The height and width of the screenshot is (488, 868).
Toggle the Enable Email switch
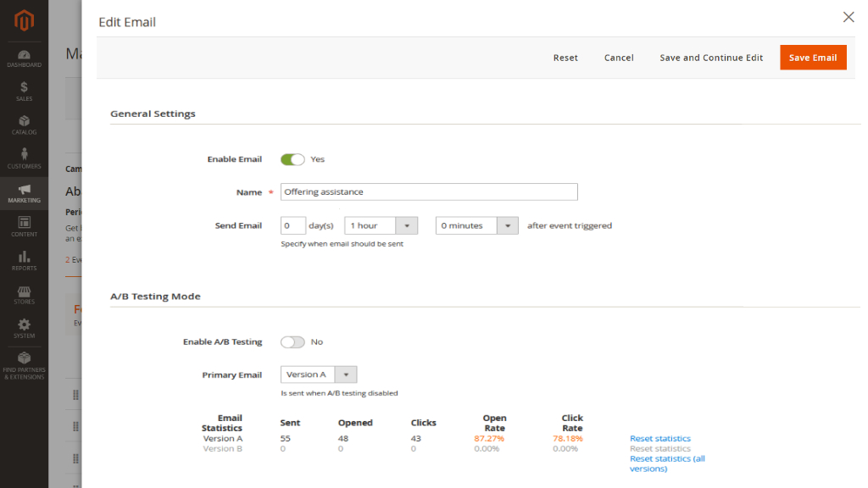pyautogui.click(x=292, y=159)
